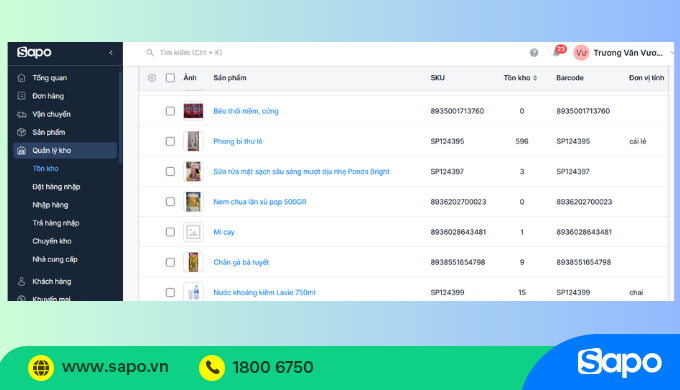
Task: Click the Tìm kiếm search field
Action: (191, 52)
